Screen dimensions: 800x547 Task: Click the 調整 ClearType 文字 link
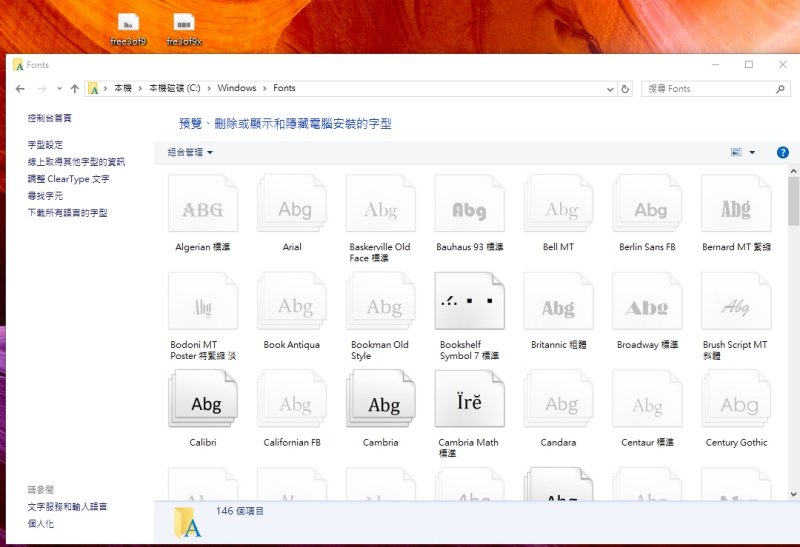68,179
